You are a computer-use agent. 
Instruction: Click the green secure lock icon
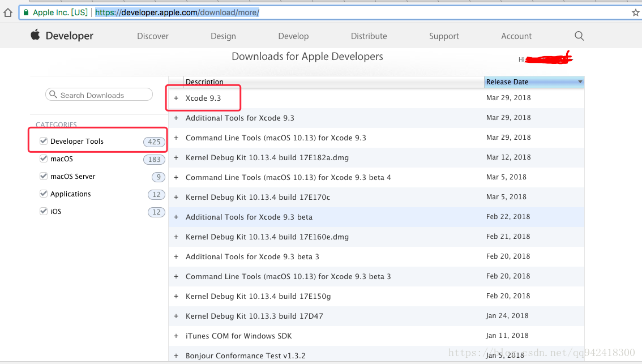pyautogui.click(x=26, y=12)
